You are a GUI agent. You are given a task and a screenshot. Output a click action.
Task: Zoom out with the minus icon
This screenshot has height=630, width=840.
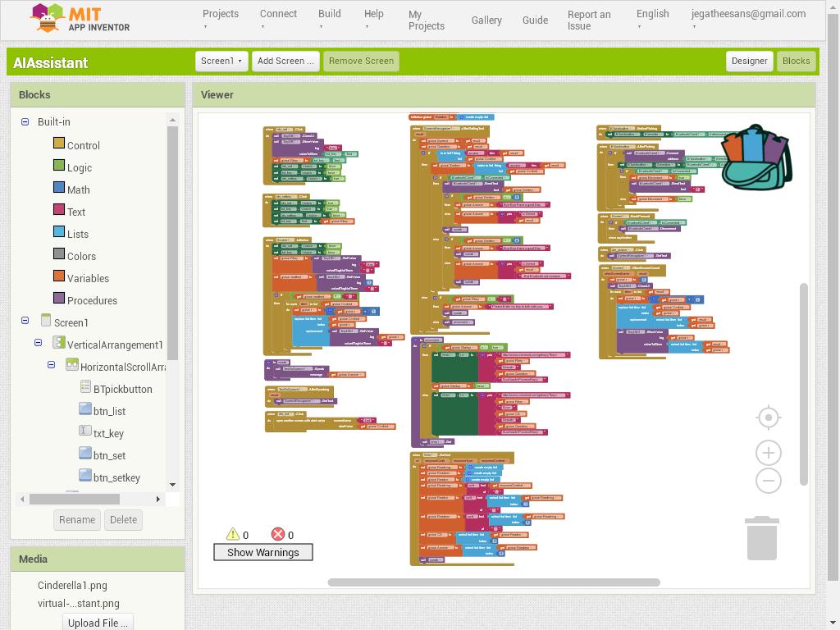(768, 481)
